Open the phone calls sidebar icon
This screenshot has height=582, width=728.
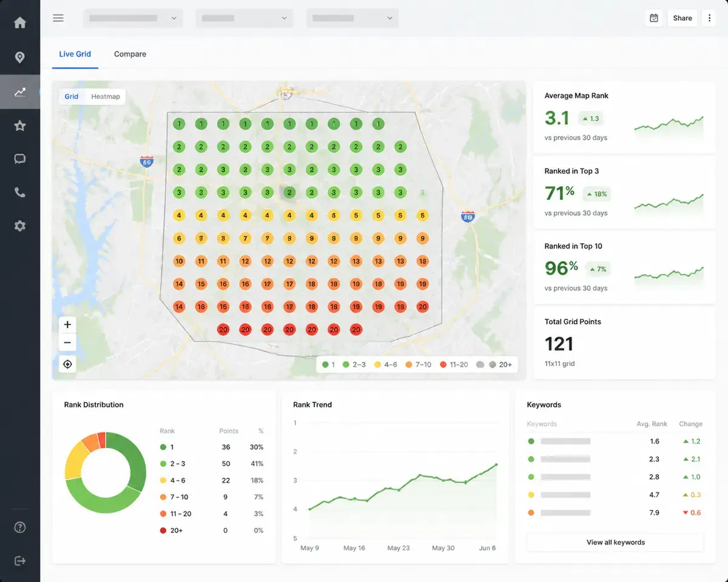click(20, 193)
